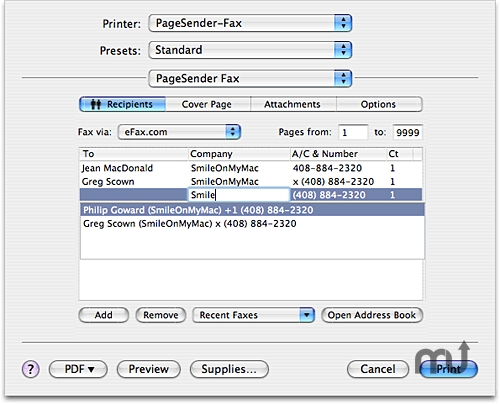
Task: Open the Cover Page tab
Action: (x=207, y=104)
